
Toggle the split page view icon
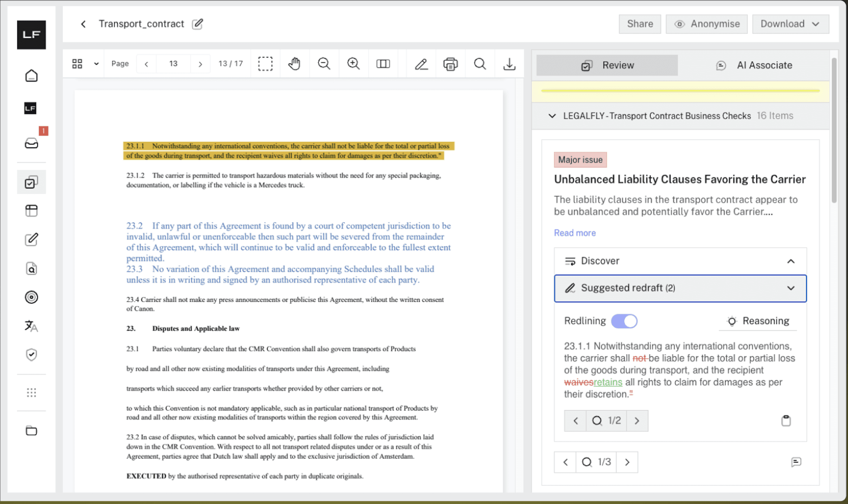(383, 64)
